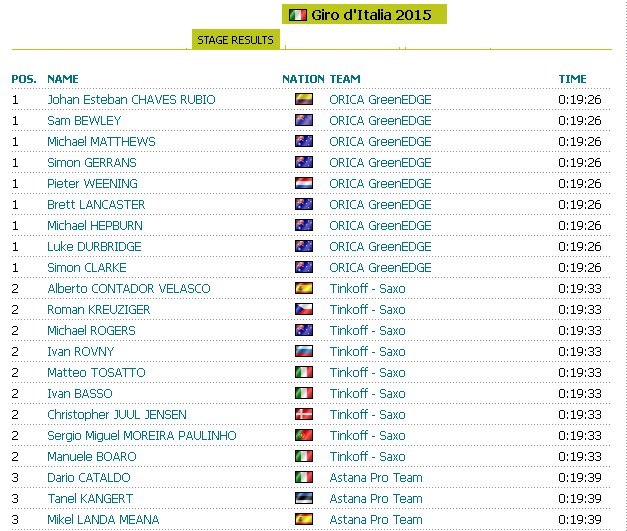Click the Australian flag beside Simon Gerrans
The image size is (627, 531).
[304, 162]
